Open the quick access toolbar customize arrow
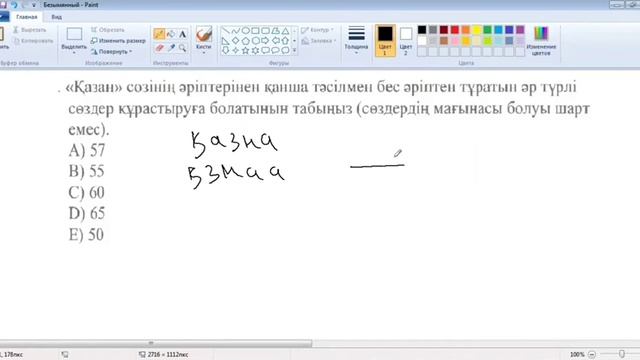Screen dimensions: 640x360 pos(34,5)
